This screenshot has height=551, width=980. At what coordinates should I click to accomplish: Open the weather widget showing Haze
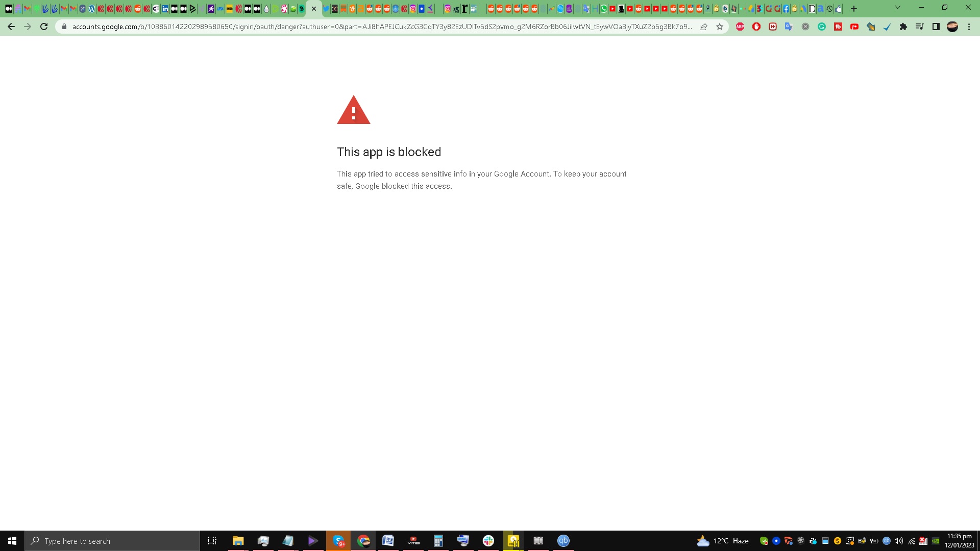click(723, 541)
